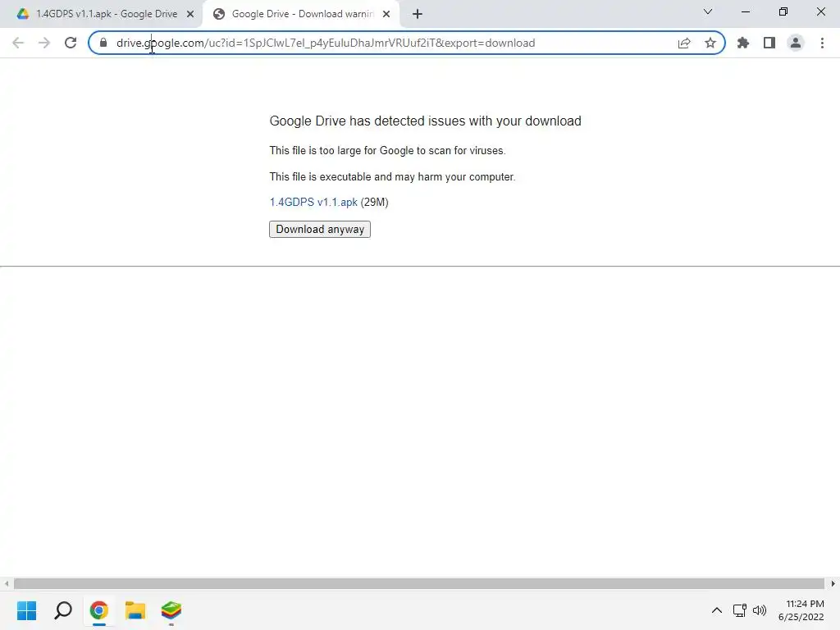Open the Extensions puzzle icon
840x630 pixels.
(743, 43)
